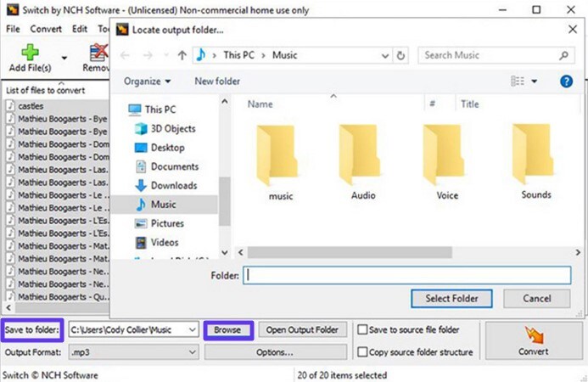Select the 'castles' file in list
Image resolution: width=588 pixels, height=382 pixels.
[31, 106]
